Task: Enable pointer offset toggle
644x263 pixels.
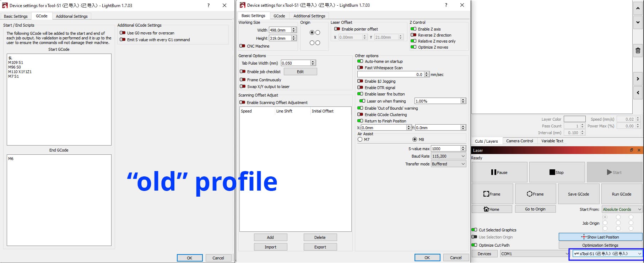Action: pyautogui.click(x=337, y=29)
